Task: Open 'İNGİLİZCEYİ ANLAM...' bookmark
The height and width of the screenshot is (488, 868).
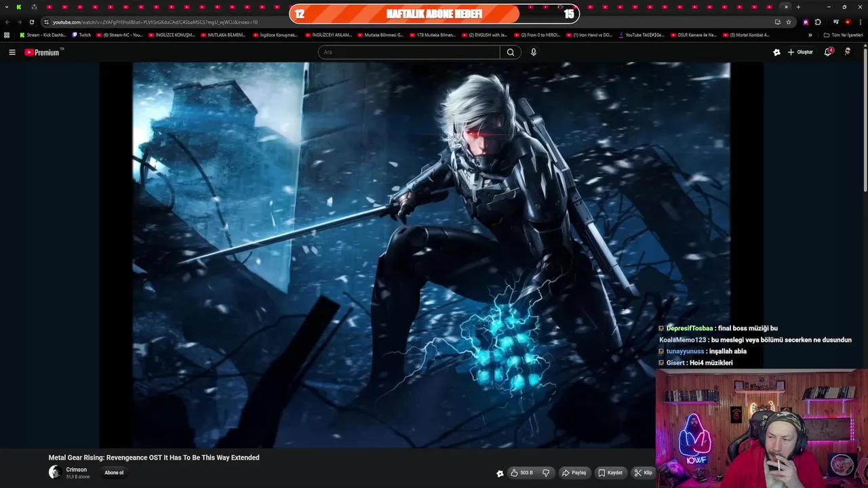Action: point(328,35)
